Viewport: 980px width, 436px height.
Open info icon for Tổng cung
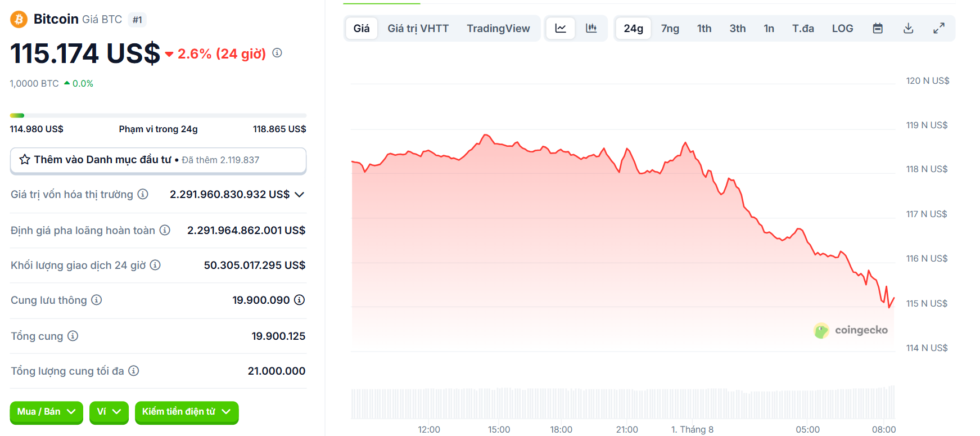(x=73, y=336)
